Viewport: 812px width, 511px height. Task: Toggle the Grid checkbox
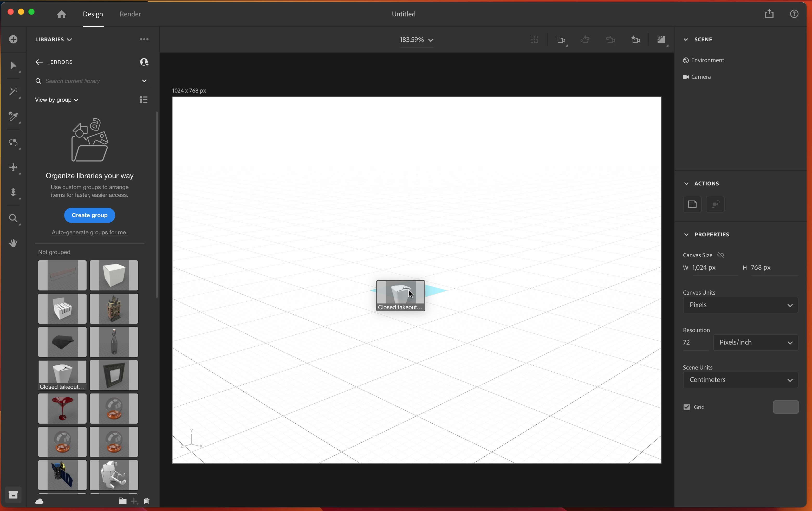(x=687, y=407)
